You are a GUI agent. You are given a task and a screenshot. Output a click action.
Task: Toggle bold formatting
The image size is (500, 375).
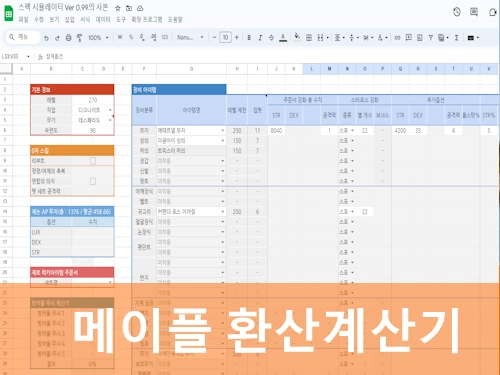249,38
